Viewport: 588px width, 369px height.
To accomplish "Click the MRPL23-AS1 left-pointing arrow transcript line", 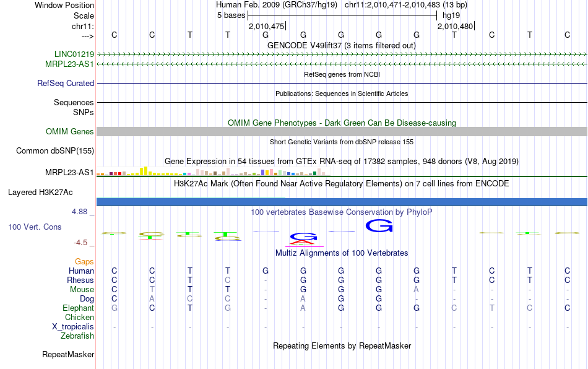I will tap(342, 64).
